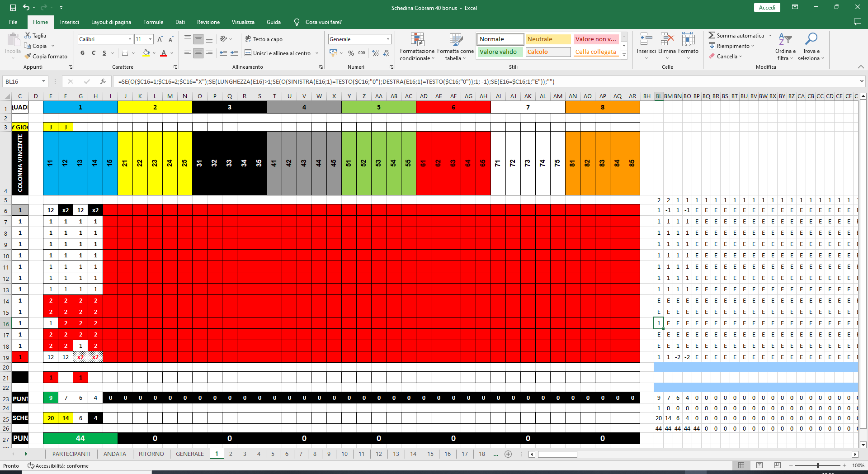
Task: Click Elimina cells icon
Action: click(x=667, y=40)
